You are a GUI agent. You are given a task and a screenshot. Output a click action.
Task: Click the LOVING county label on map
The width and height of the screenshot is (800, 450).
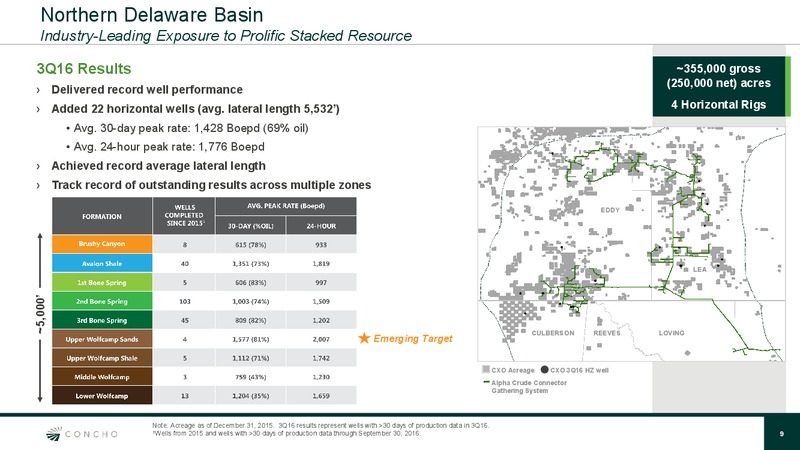tap(671, 333)
